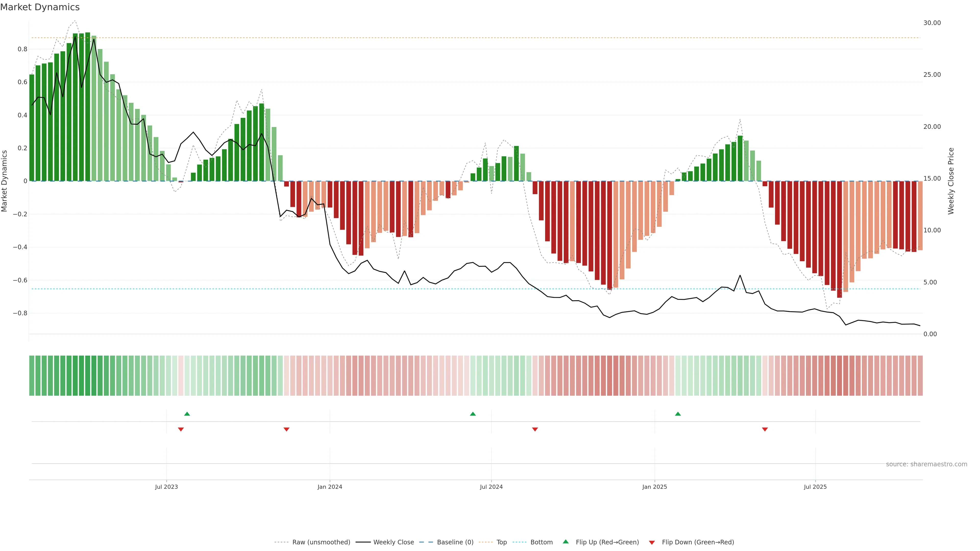Click the red flip-down triangle after Jul 2023
The width and height of the screenshot is (980, 551).
point(181,429)
